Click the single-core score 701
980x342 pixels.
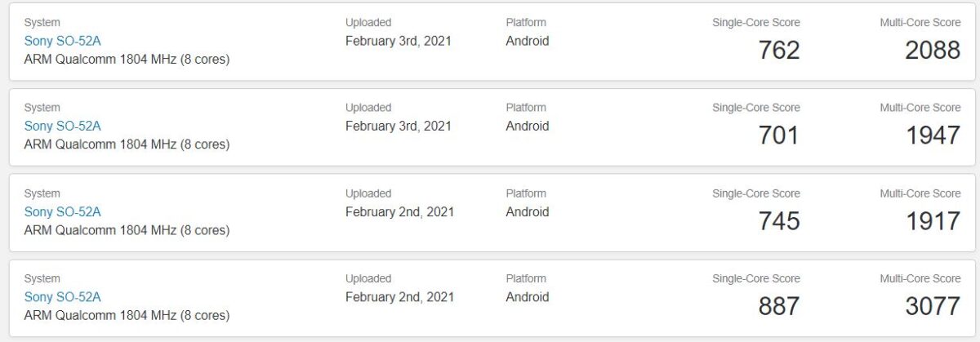(x=778, y=135)
